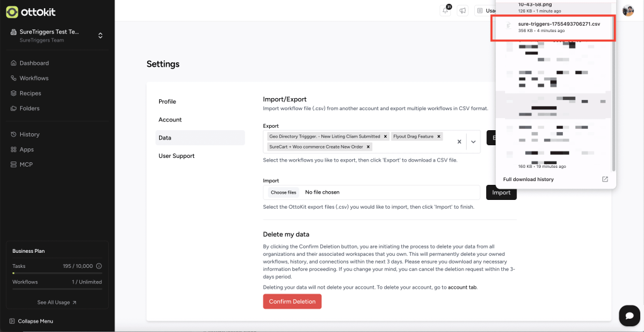Collapse the sidebar menu
644x332 pixels.
35,321
